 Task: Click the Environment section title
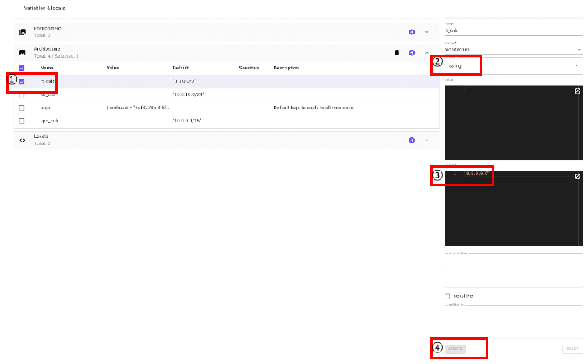pyautogui.click(x=48, y=28)
